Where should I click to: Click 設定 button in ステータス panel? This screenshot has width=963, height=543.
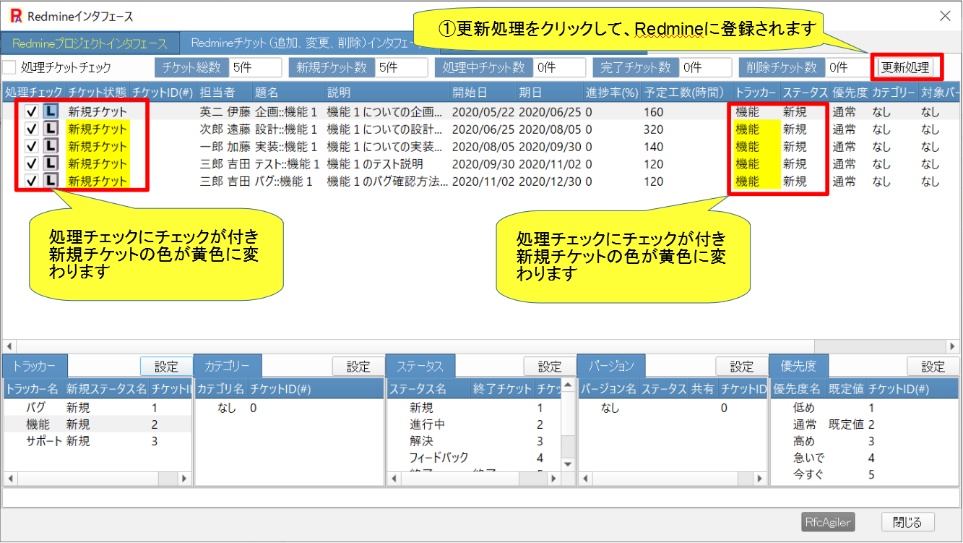pyautogui.click(x=550, y=367)
